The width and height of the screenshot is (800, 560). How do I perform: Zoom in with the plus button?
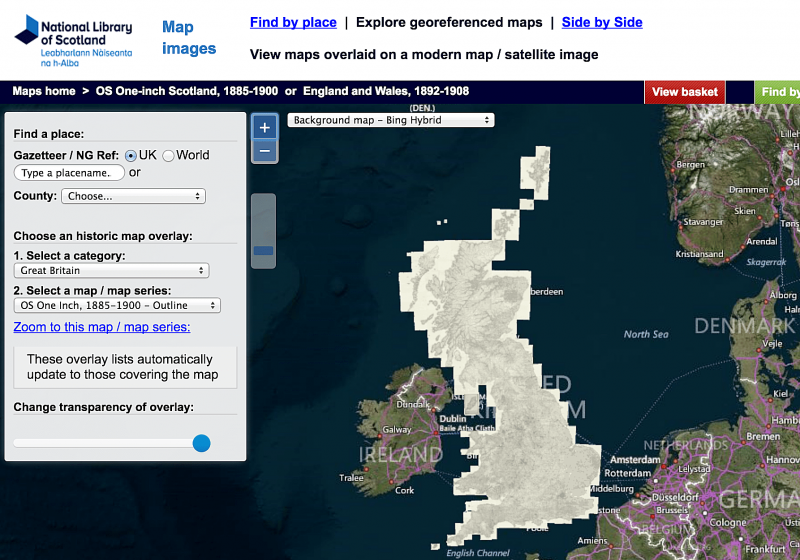(265, 128)
